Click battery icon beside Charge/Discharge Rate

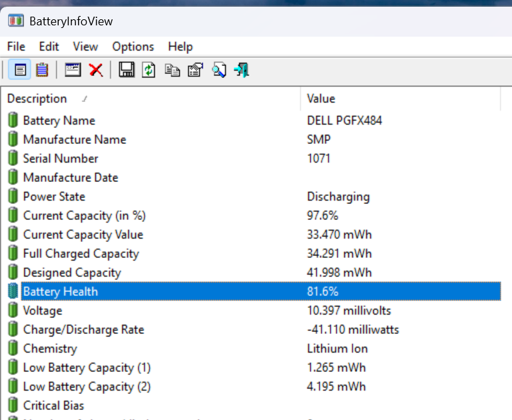coord(13,329)
